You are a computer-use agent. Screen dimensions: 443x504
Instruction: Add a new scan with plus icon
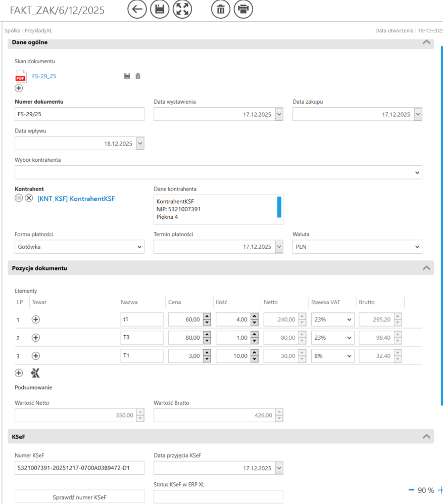tap(19, 88)
